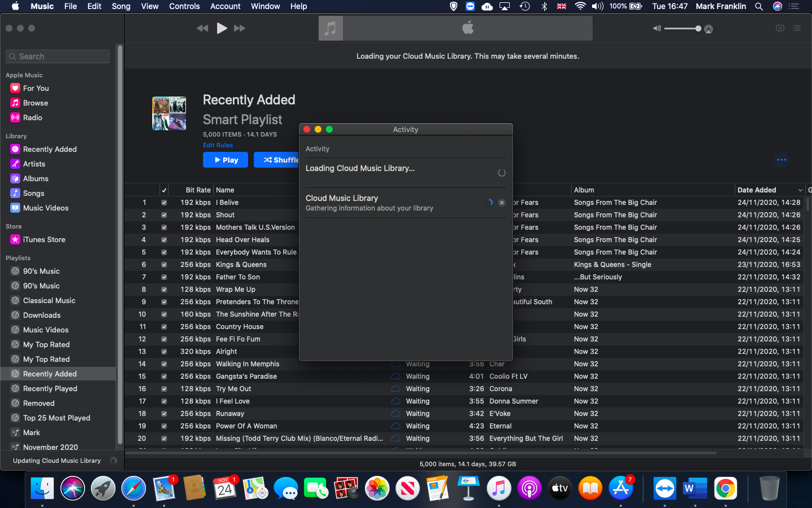Screen dimensions: 812x508
Task: Open Podcasts from the Dock
Action: pos(529,488)
